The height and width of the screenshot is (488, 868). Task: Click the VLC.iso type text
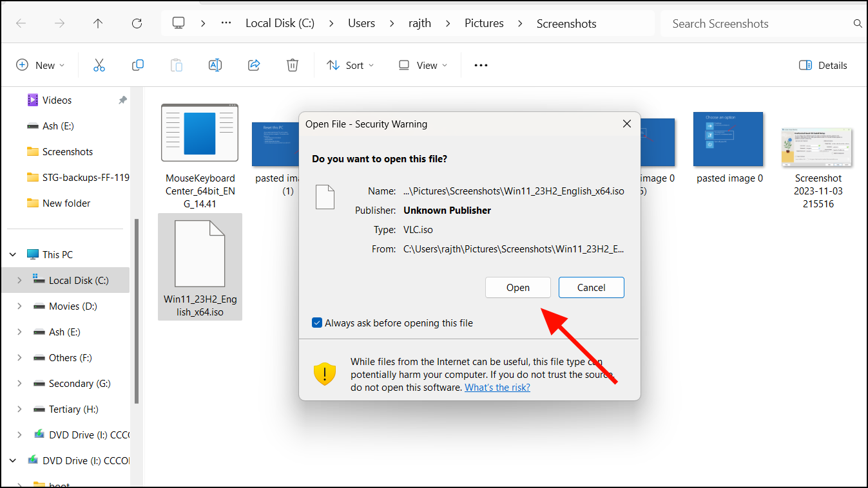pyautogui.click(x=418, y=230)
